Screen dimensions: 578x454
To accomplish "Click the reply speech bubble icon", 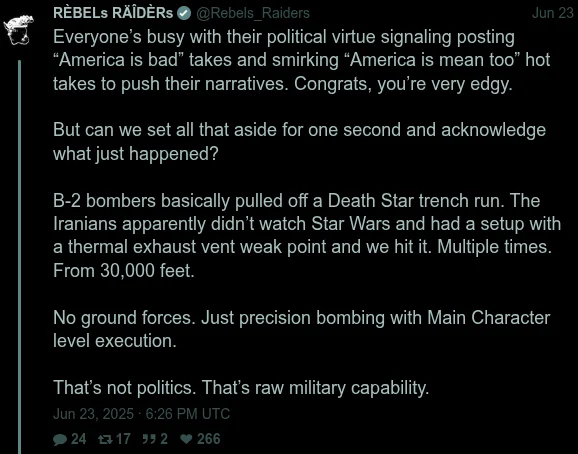I will 60,439.
